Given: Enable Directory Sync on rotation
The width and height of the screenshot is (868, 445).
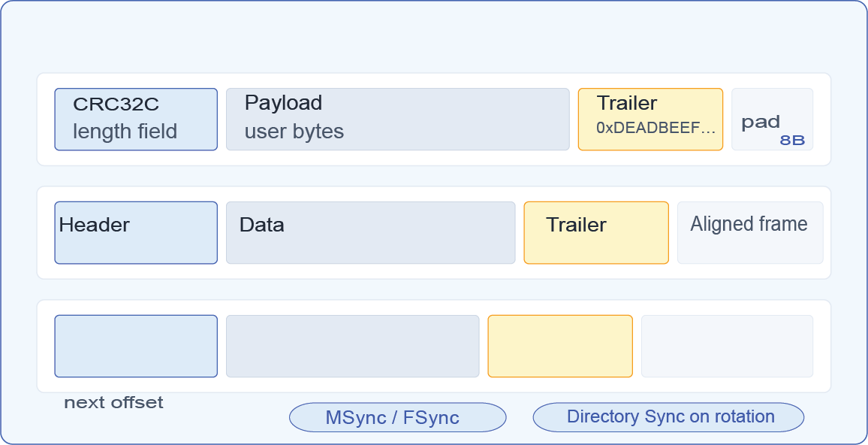Looking at the screenshot, I should click(x=669, y=416).
